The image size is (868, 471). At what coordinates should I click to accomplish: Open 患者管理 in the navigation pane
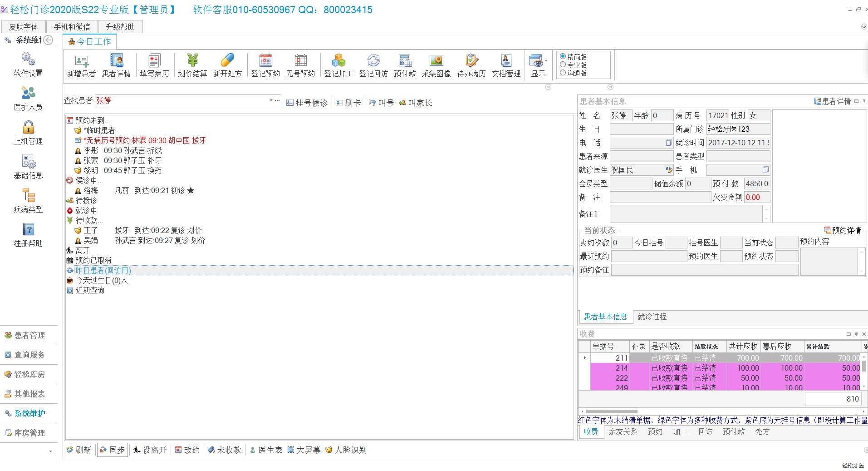[x=29, y=335]
